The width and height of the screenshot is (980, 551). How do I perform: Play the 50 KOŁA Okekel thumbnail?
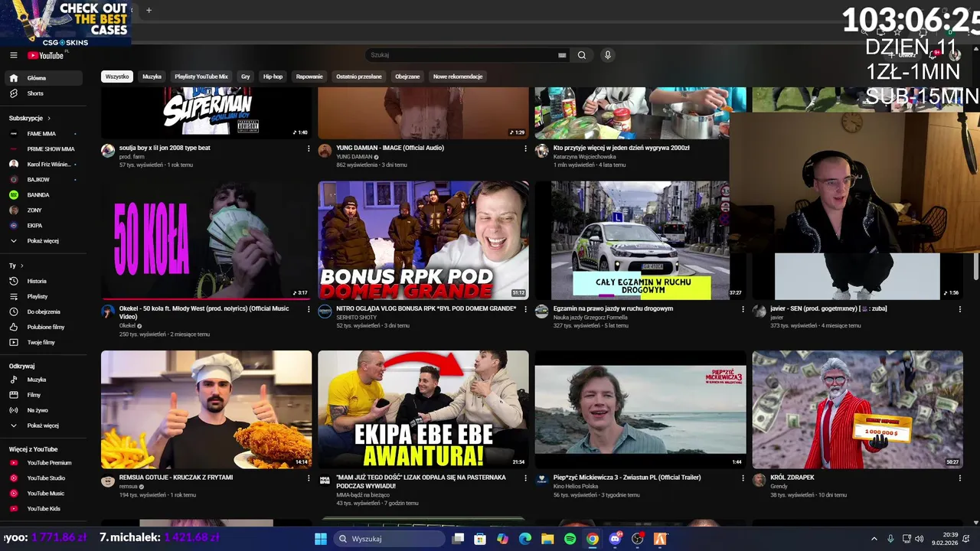(206, 240)
